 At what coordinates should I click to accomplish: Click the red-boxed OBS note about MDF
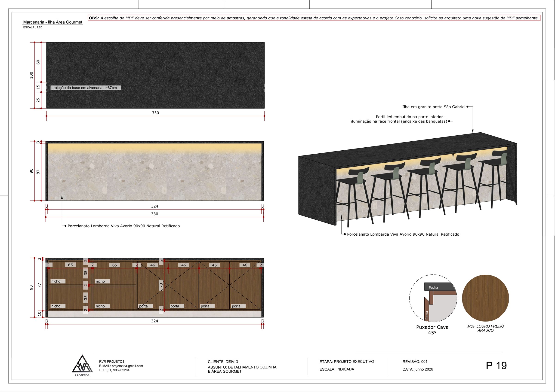[314, 18]
